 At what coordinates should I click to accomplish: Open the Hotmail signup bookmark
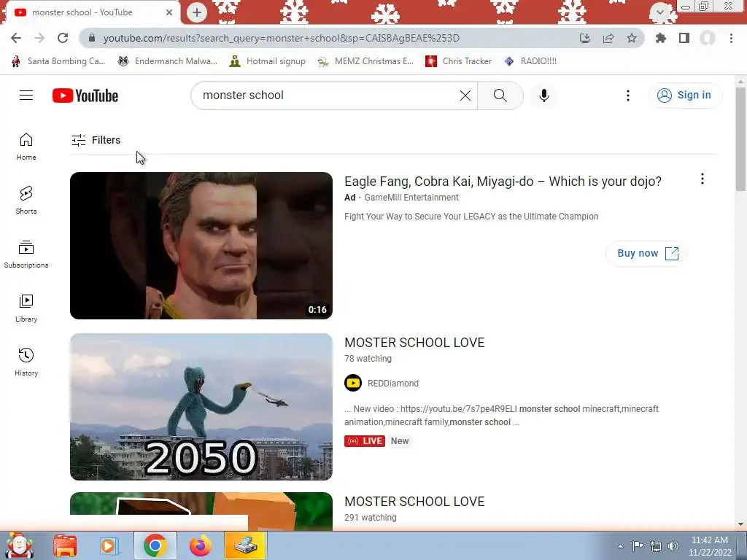click(267, 61)
